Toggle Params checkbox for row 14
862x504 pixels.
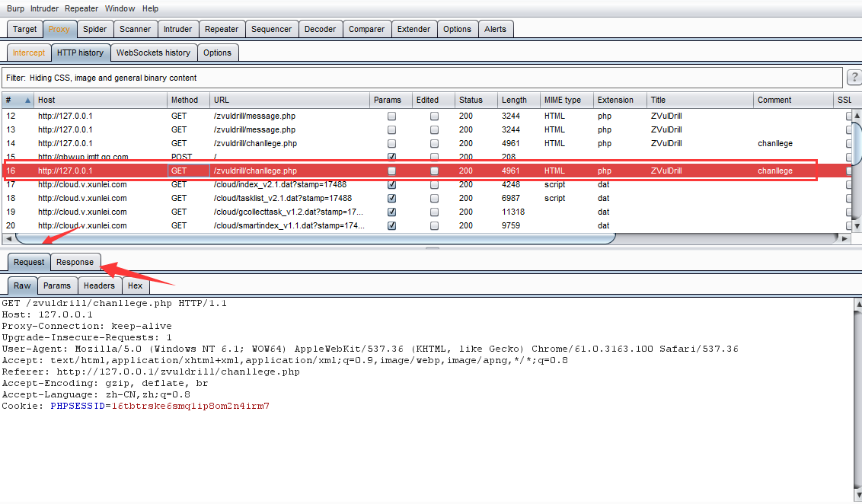coord(391,143)
